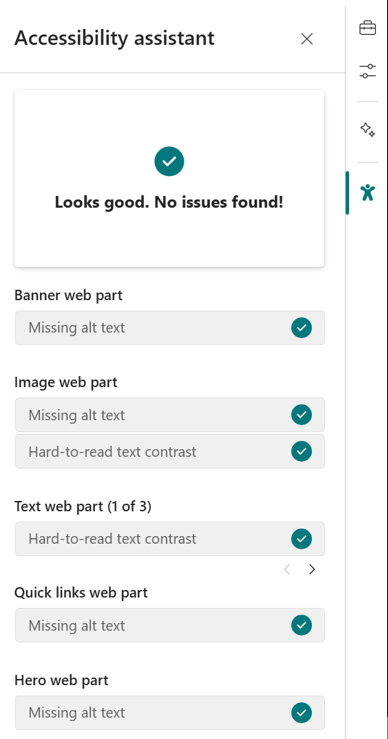Image resolution: width=388 pixels, height=739 pixels.
Task: Click the Quick links checkmark icon
Action: click(302, 625)
